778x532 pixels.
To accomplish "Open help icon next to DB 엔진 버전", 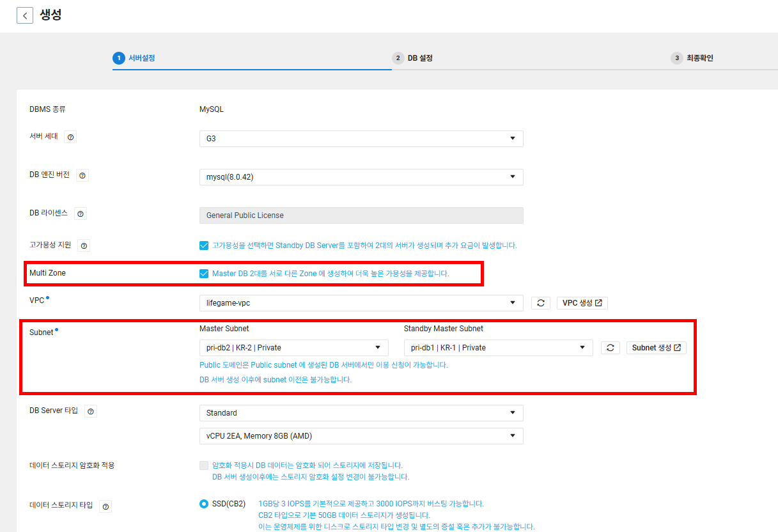I will (x=82, y=175).
